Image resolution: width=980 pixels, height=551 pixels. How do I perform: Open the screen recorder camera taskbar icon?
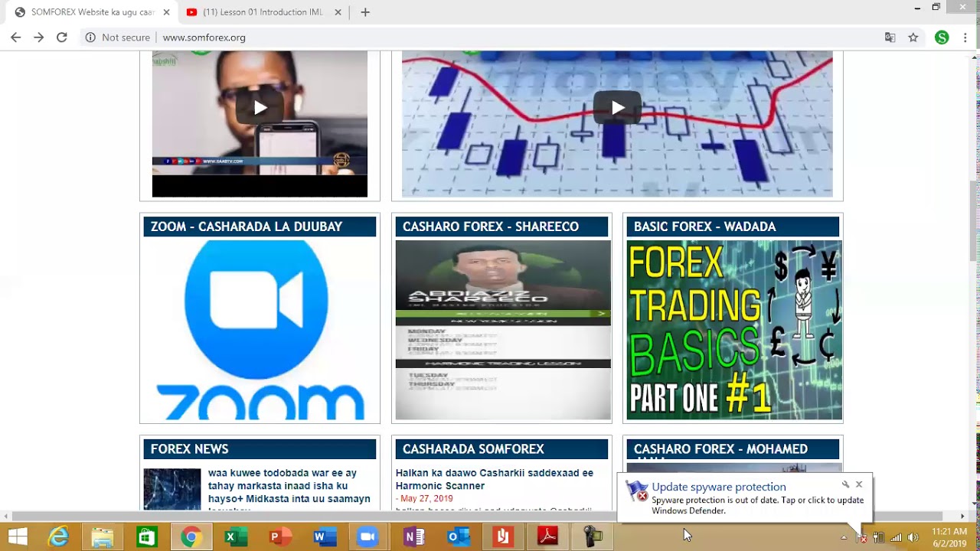coord(592,537)
